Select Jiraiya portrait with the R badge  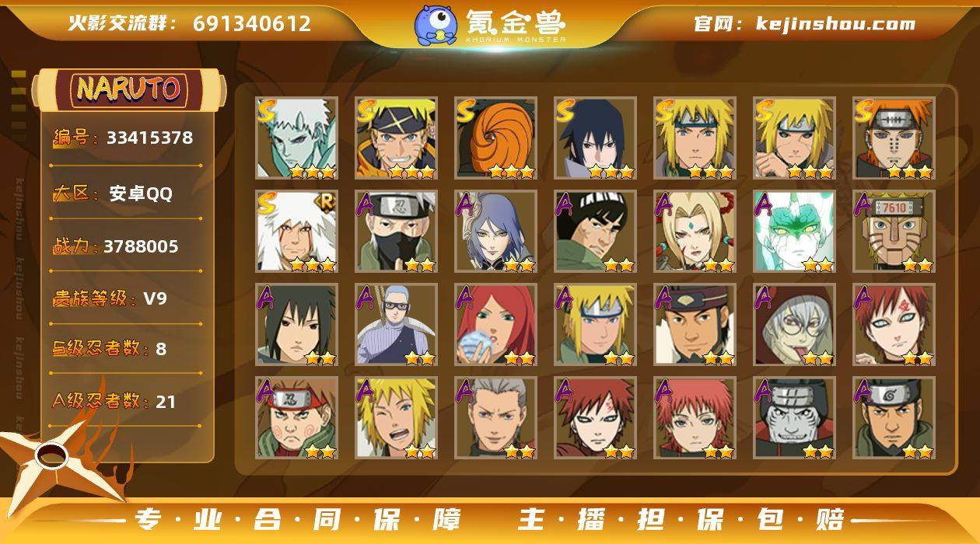pyautogui.click(x=296, y=231)
